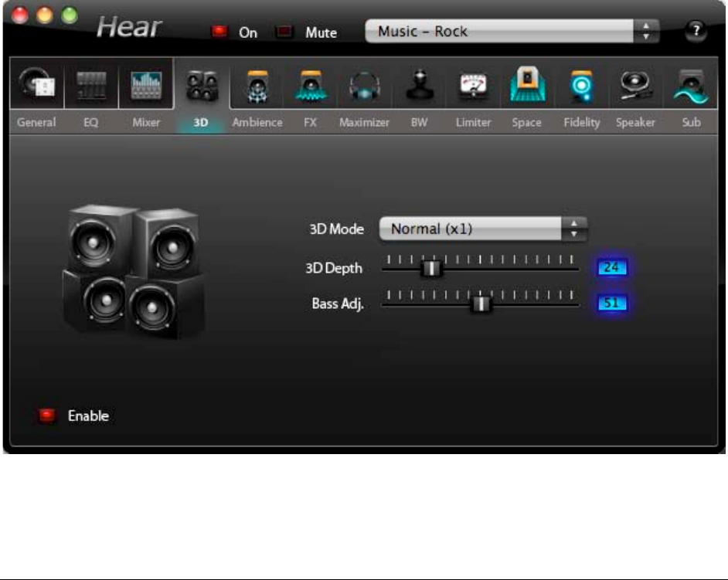Open the 3D Mode Normal (x1) dropdown
Screen dimensions: 728x580
483,229
